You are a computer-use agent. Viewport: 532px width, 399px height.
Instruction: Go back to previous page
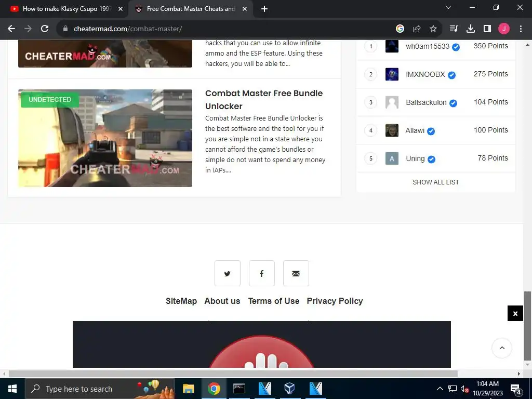click(11, 29)
